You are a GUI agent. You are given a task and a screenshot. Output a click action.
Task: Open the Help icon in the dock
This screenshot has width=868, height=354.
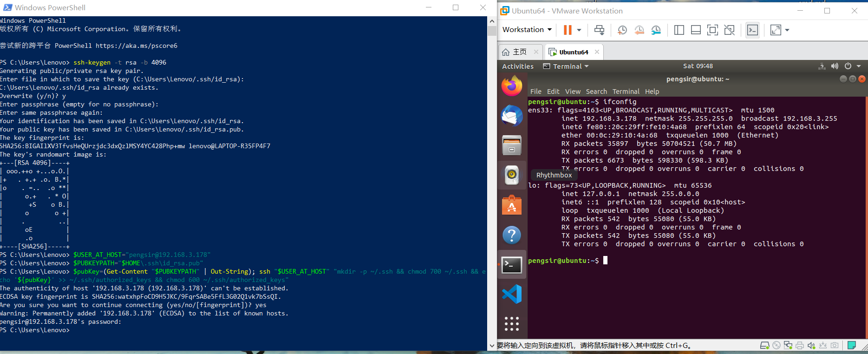tap(512, 235)
